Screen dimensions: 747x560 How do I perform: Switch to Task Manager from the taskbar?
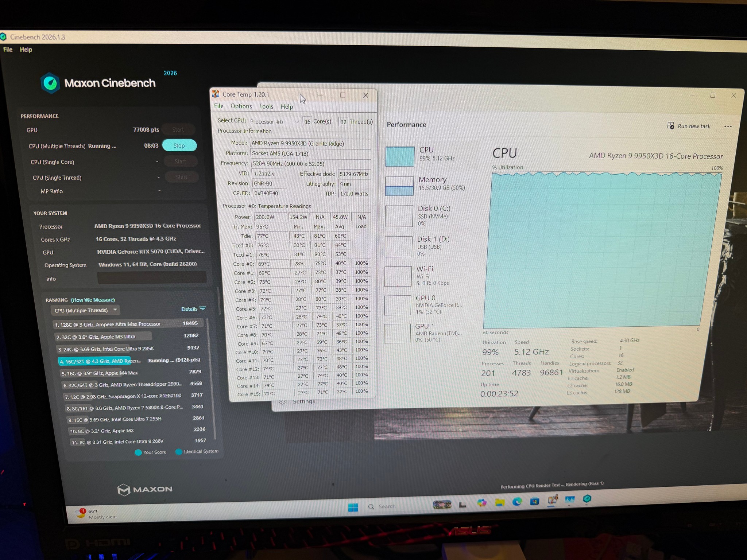[569, 499]
